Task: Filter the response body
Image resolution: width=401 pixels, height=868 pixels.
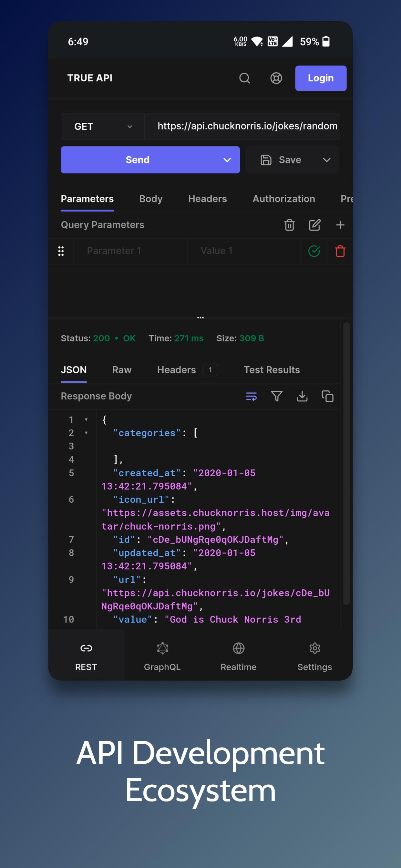Action: pos(277,396)
